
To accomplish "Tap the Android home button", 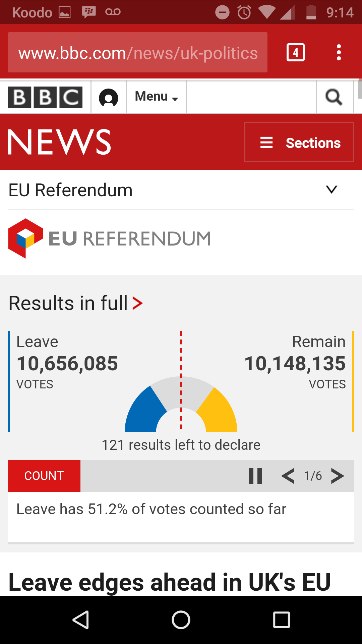I will click(x=181, y=620).
